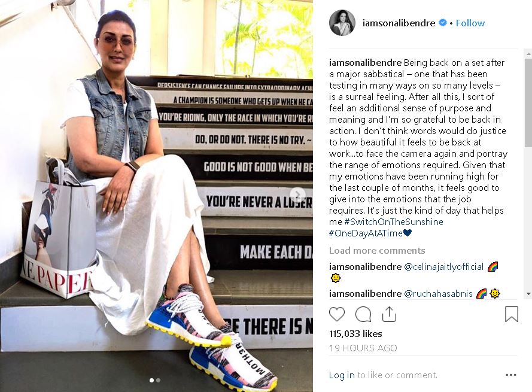Click the scrollbar down arrow in comments
The width and height of the screenshot is (532, 392).
click(x=528, y=294)
